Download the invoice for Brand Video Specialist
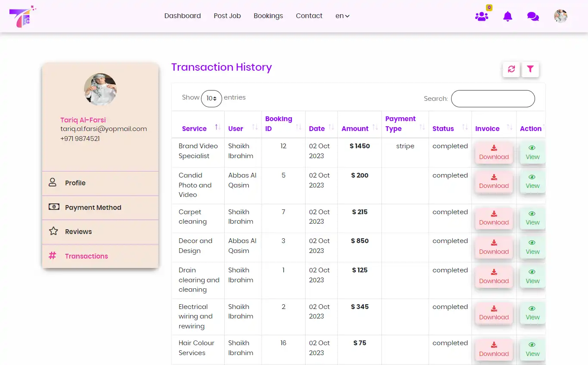Image resolution: width=588 pixels, height=365 pixels. tap(494, 153)
